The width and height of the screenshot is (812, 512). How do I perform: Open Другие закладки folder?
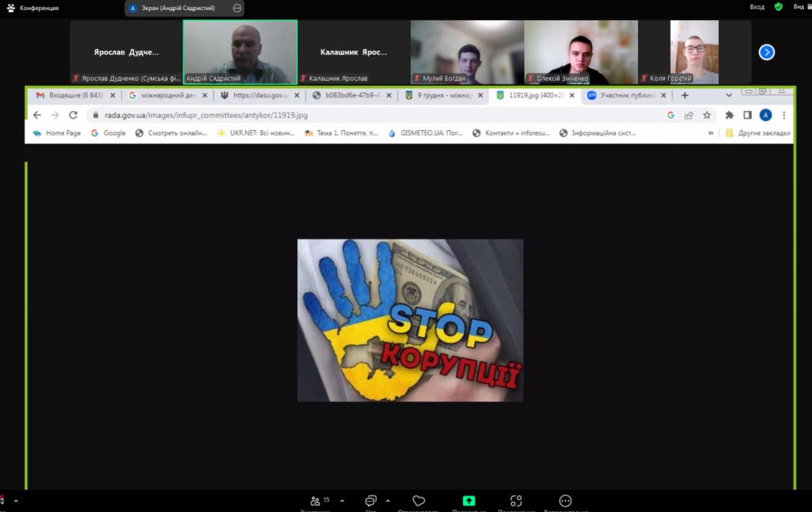(758, 133)
